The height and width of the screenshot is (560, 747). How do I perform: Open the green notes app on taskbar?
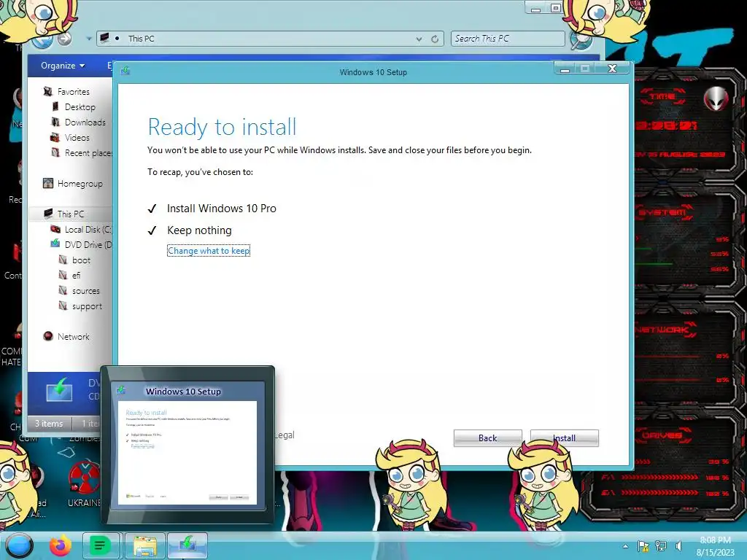100,545
